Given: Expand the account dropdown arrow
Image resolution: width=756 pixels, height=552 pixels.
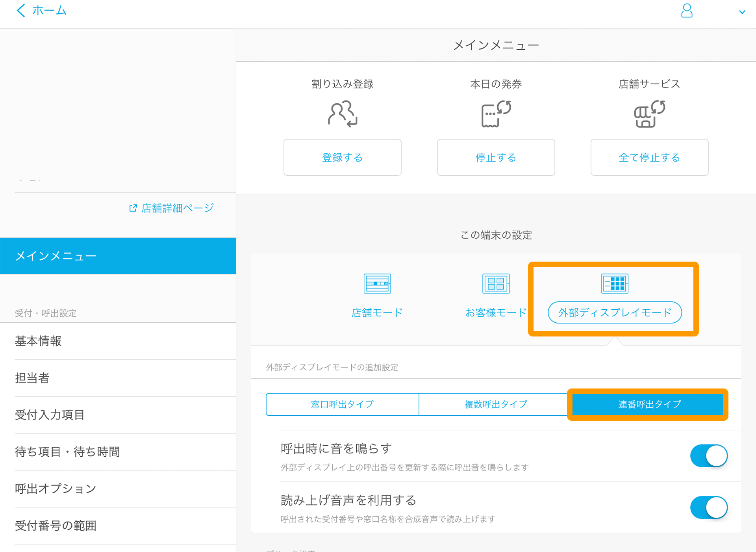Looking at the screenshot, I should pos(742,12).
